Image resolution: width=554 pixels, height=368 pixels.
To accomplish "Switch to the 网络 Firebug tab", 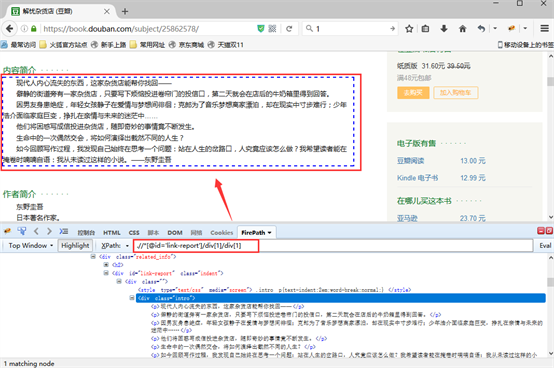I will tap(196, 233).
